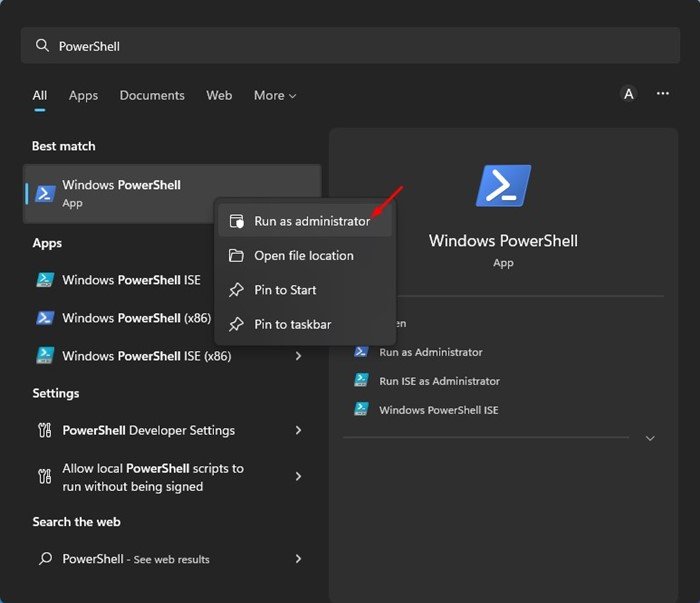
Task: Click the Windows PowerShell (x86) icon
Action: tap(45, 318)
